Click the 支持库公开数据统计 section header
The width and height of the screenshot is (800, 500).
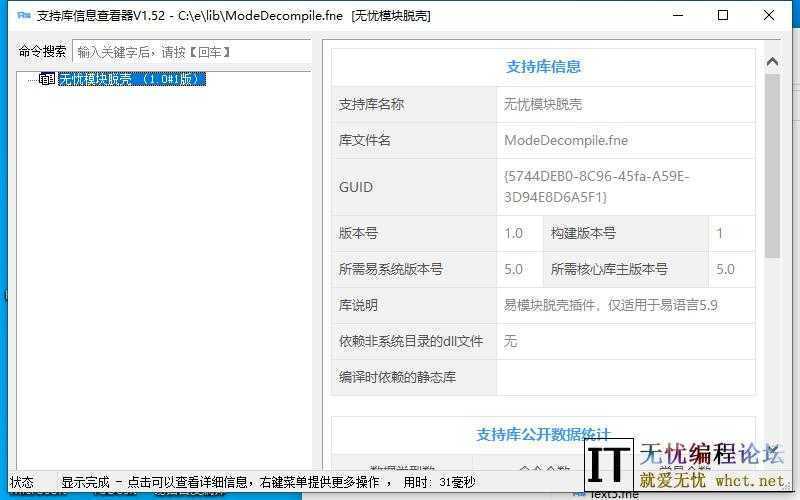click(543, 435)
